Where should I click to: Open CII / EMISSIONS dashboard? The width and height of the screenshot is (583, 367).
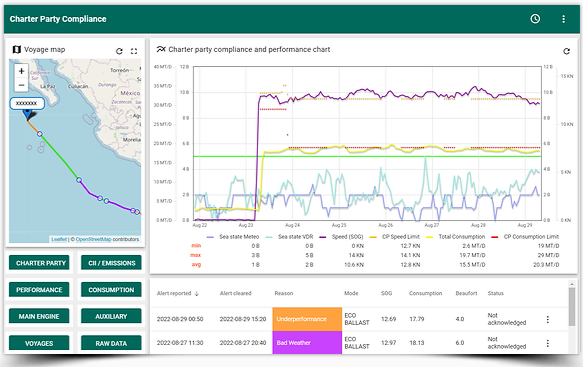111,263
